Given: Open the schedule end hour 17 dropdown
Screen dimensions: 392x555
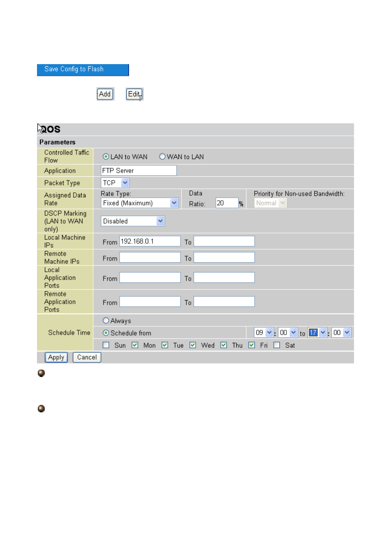Looking at the screenshot, I should (317, 333).
